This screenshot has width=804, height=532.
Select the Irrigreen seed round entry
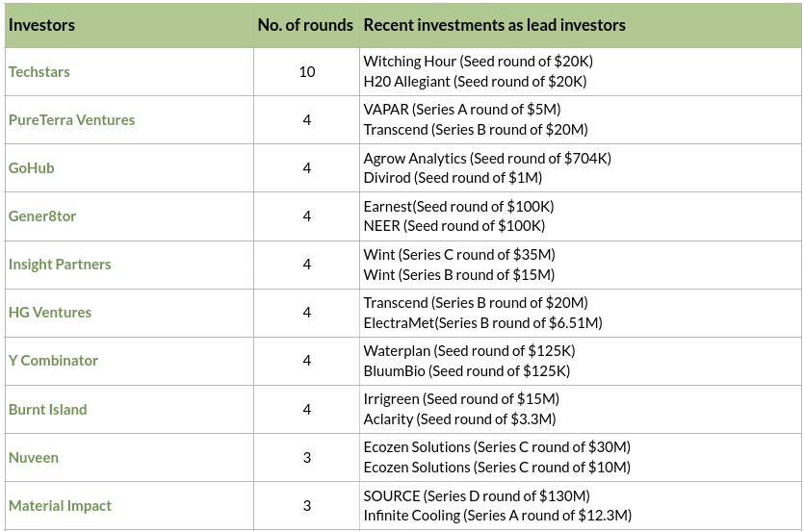(461, 398)
